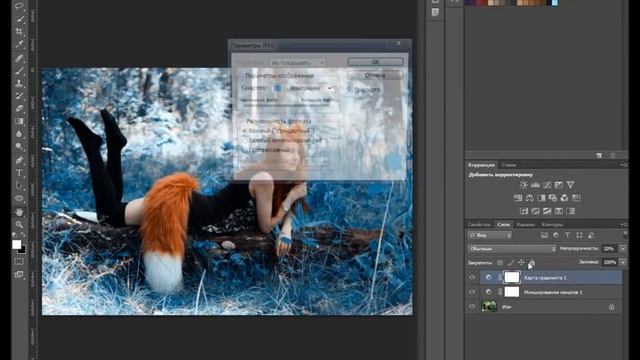Select the Eyedropper tool

click(x=19, y=44)
